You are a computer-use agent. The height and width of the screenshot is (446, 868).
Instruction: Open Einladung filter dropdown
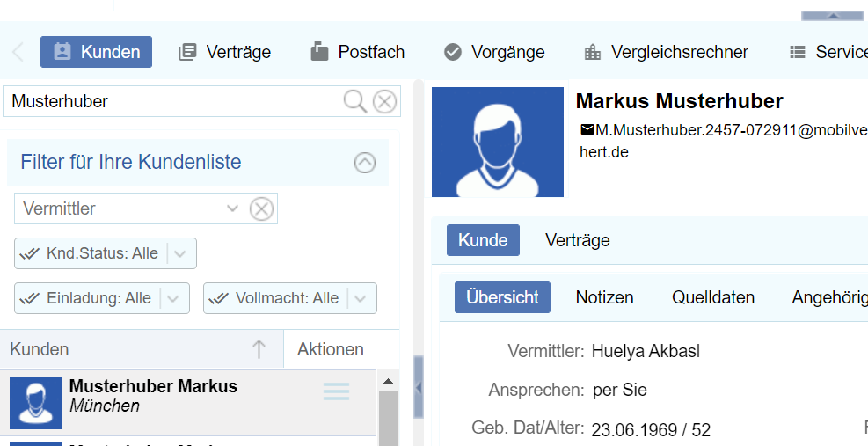click(173, 298)
